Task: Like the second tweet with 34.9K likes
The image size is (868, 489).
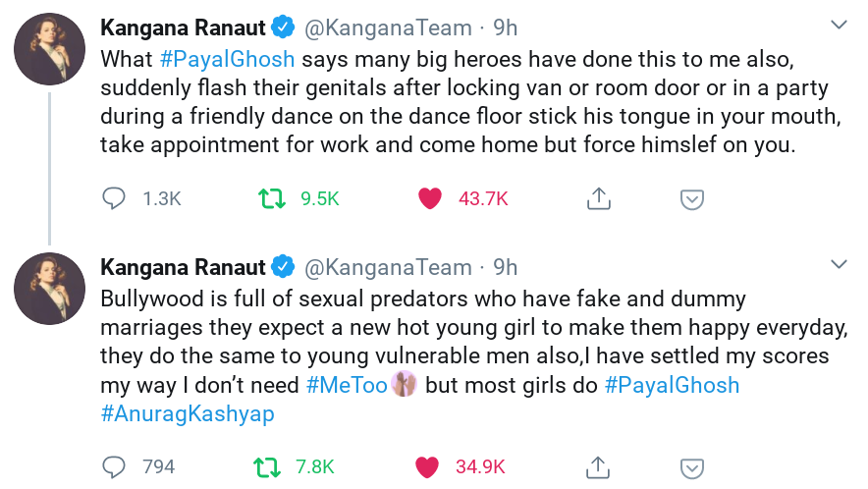Action: [426, 466]
